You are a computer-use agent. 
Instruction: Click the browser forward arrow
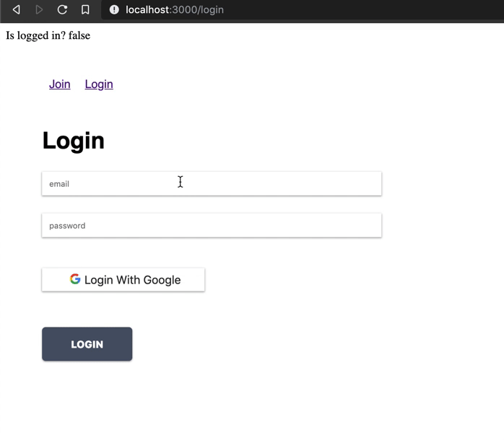pos(39,9)
